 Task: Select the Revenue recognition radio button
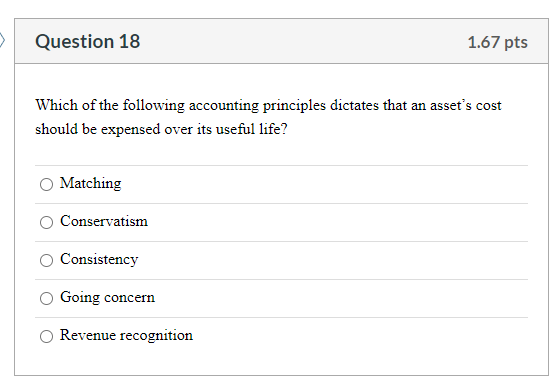coord(46,336)
